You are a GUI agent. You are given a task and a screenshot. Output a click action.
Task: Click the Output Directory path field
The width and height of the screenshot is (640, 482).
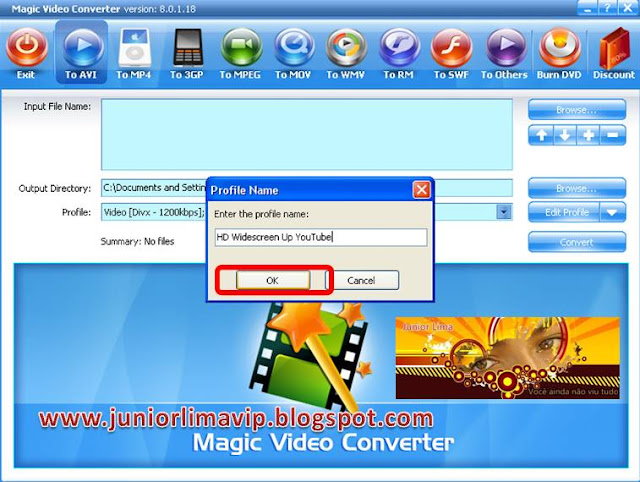(307, 188)
